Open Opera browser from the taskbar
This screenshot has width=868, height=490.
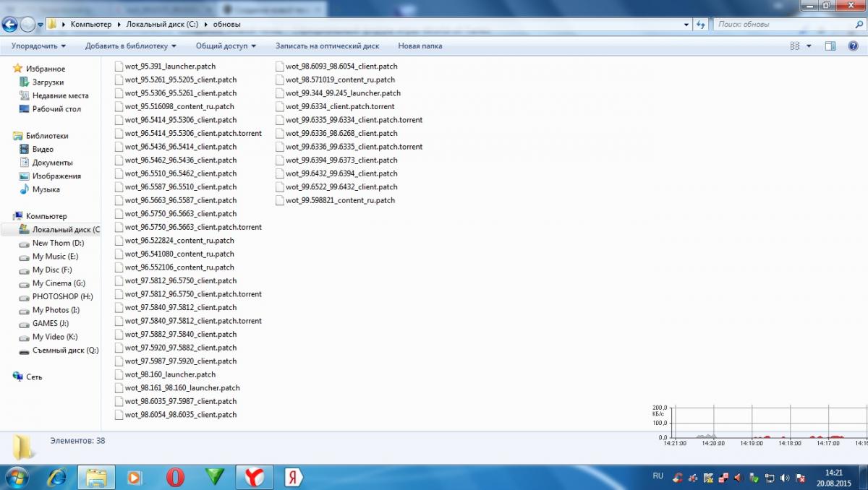tap(174, 477)
